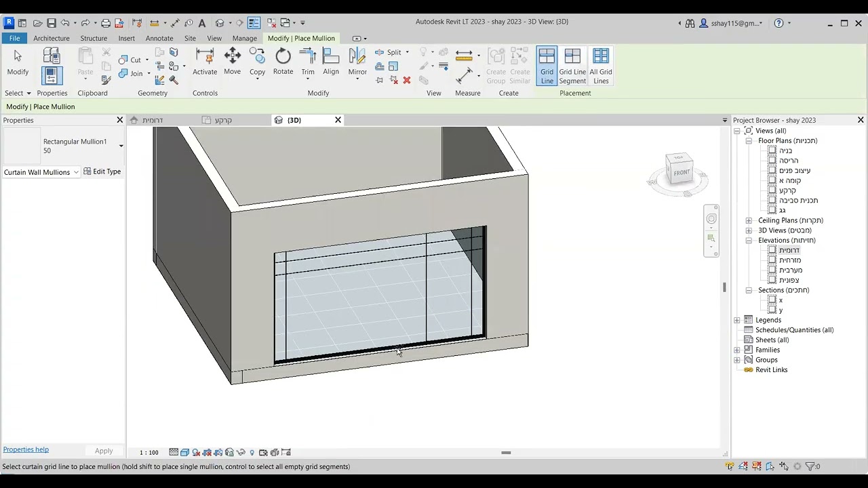
Task: Collapse the Floor Plans tree node
Action: (x=749, y=141)
